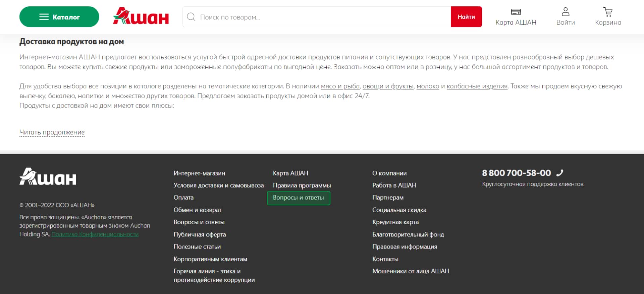This screenshot has height=294, width=644.
Task: Open the молоко category link
Action: 428,86
